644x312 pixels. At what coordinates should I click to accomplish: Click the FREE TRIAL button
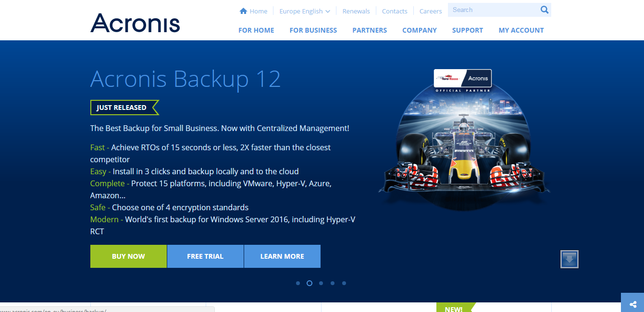click(x=205, y=256)
